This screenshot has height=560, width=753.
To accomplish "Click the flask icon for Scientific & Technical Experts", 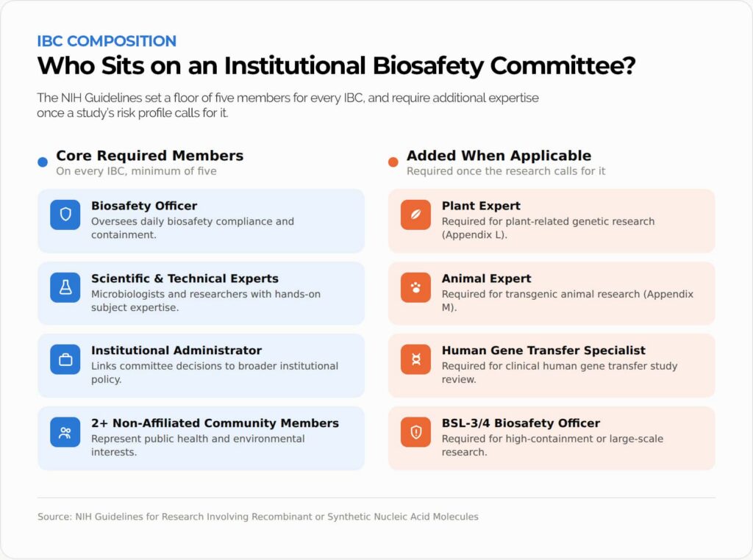I will (x=65, y=287).
